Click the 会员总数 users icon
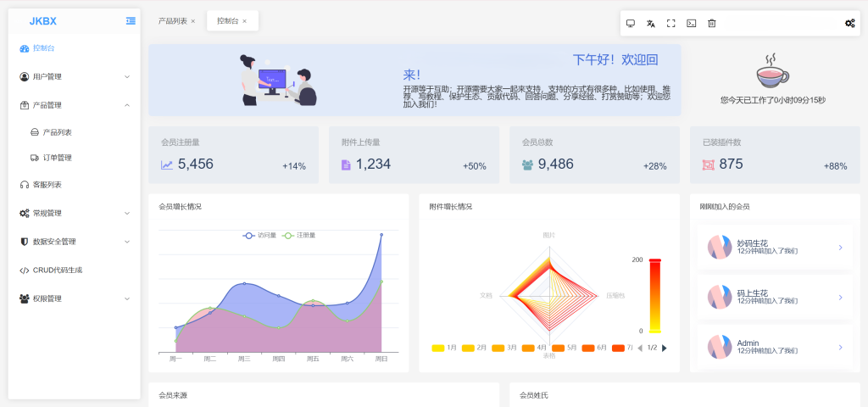 tap(527, 165)
